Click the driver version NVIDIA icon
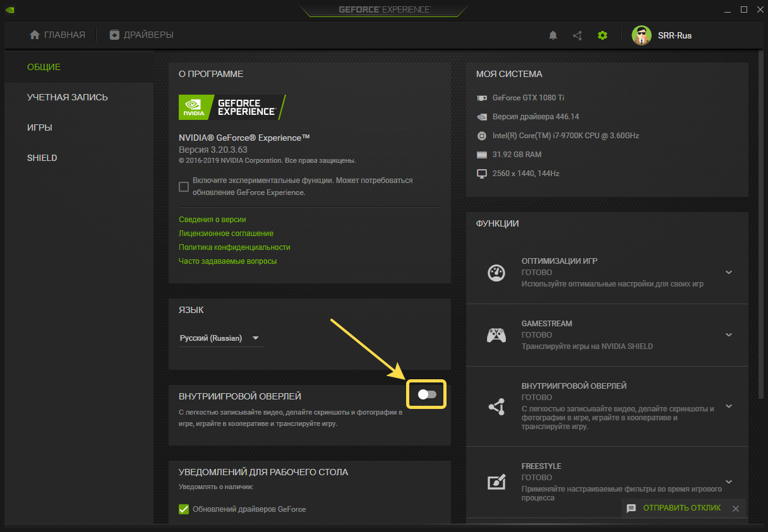 (x=482, y=117)
